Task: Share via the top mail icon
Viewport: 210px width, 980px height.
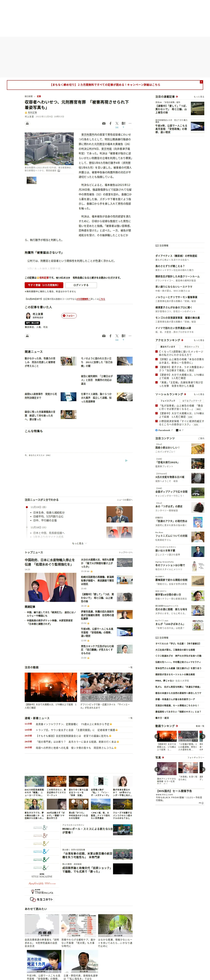Action: click(104, 124)
